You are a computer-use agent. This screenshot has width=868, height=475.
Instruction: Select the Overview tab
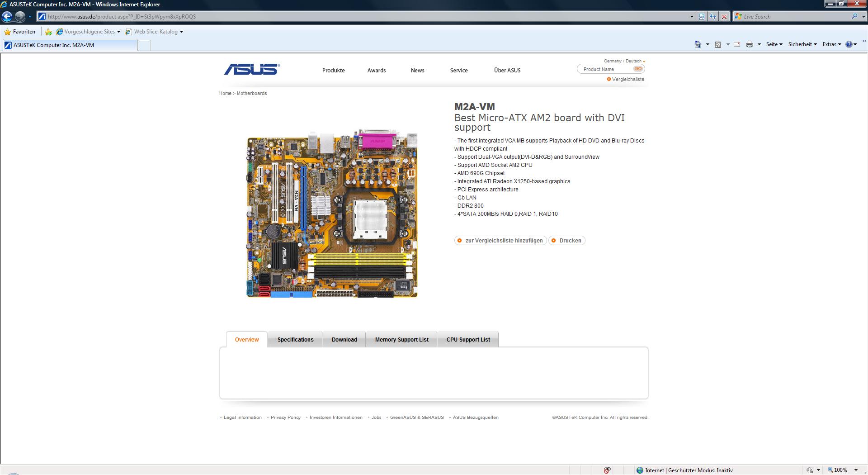coord(247,340)
